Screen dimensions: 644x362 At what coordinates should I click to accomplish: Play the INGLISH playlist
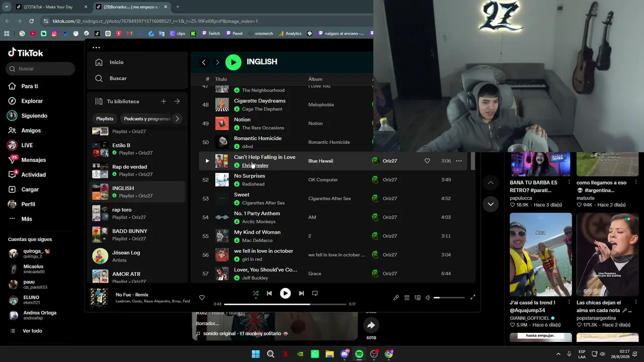[233, 62]
